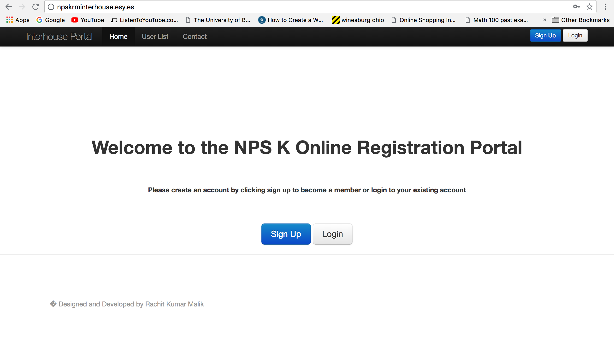Click the large center Sign Up button

[286, 234]
